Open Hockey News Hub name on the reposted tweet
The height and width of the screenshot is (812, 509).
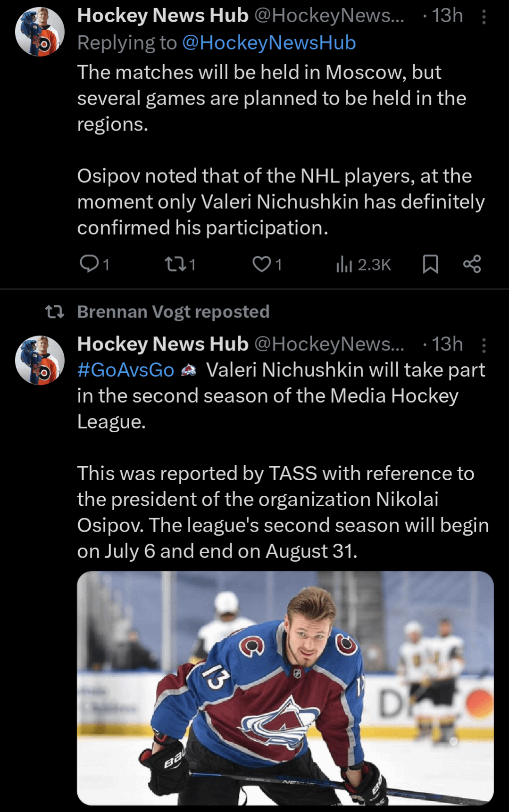tap(163, 344)
